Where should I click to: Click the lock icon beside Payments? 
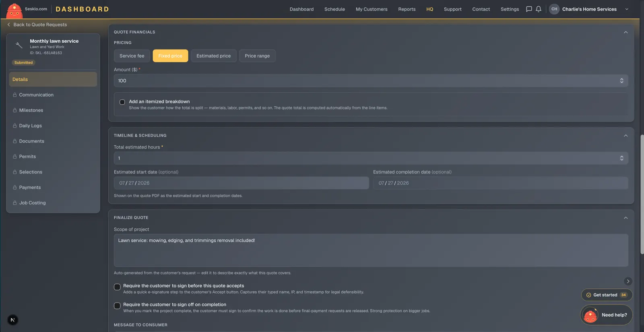(x=15, y=188)
